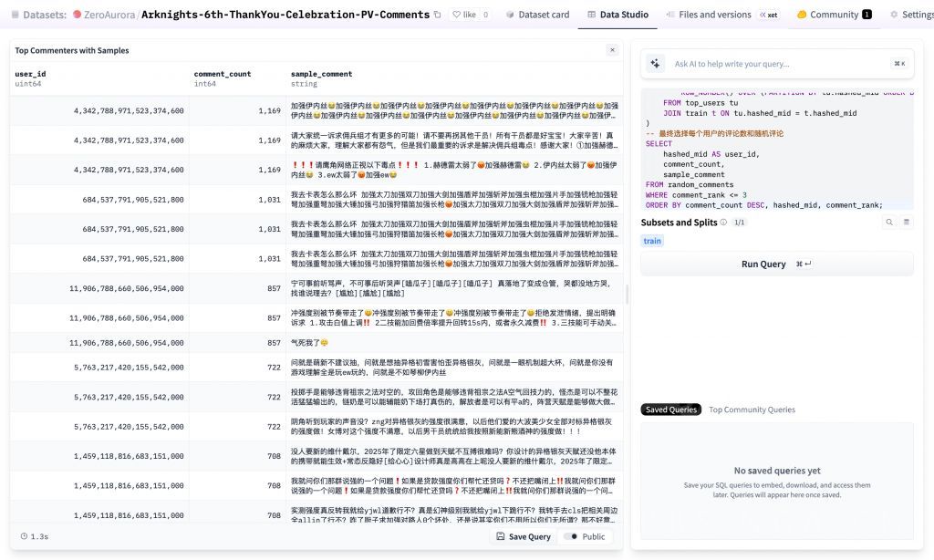Click the info icon next to Subsets and Splits
934x560 pixels.
pyautogui.click(x=723, y=223)
